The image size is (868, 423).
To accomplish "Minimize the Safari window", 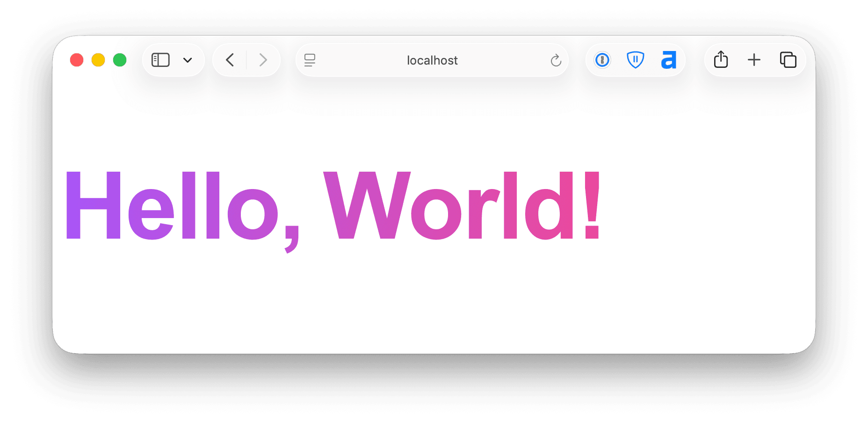I will coord(98,60).
